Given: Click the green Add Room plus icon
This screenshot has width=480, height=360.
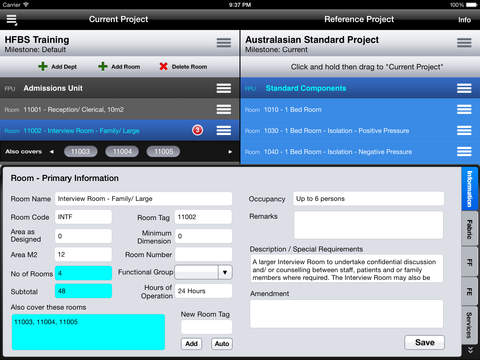Looking at the screenshot, I should [103, 66].
